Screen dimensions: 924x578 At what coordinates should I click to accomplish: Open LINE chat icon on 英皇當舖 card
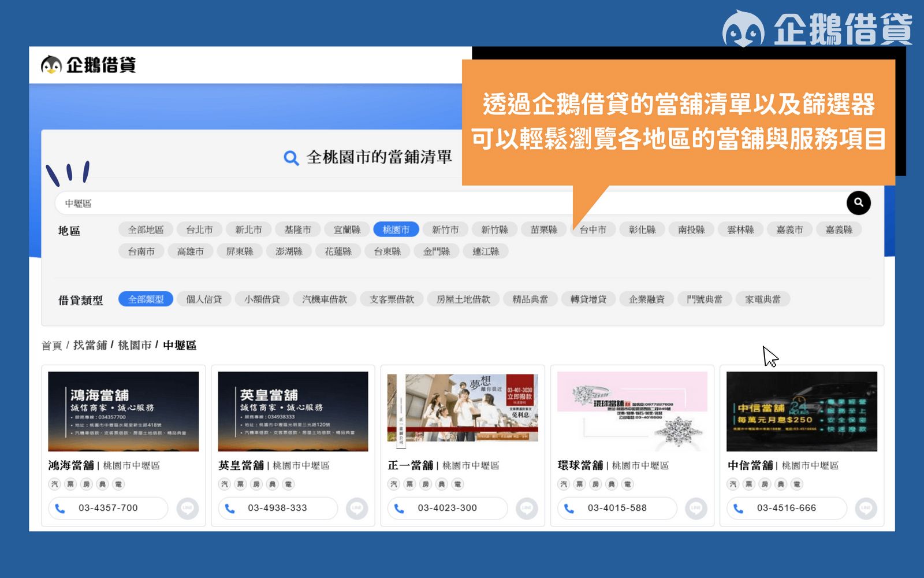point(357,509)
